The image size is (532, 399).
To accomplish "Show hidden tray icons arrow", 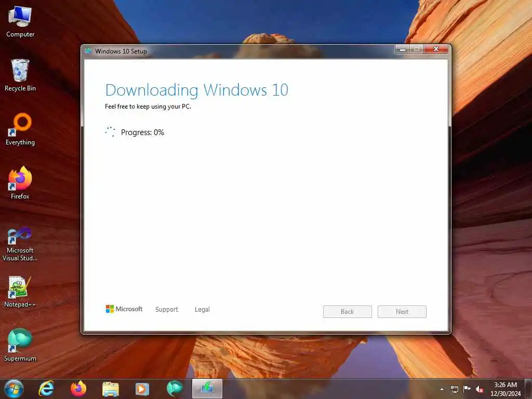I will pos(442,389).
